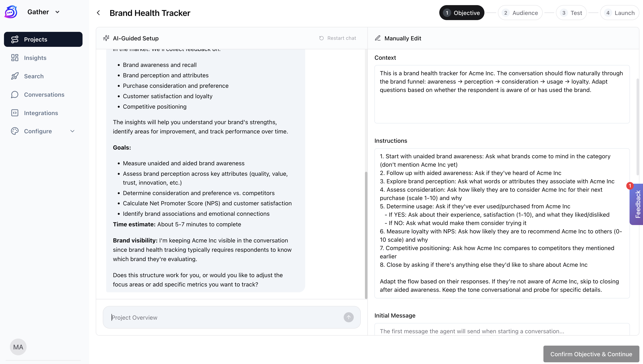Open Projects in the sidebar
Viewport: 643px width, 364px height.
pyautogui.click(x=43, y=39)
